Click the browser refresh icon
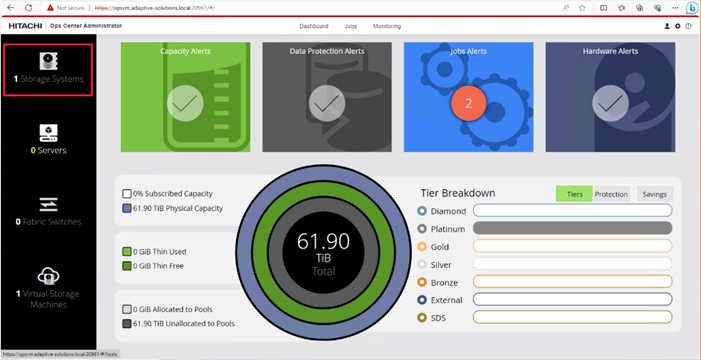Viewport: 701px width, 360px height. [x=28, y=8]
